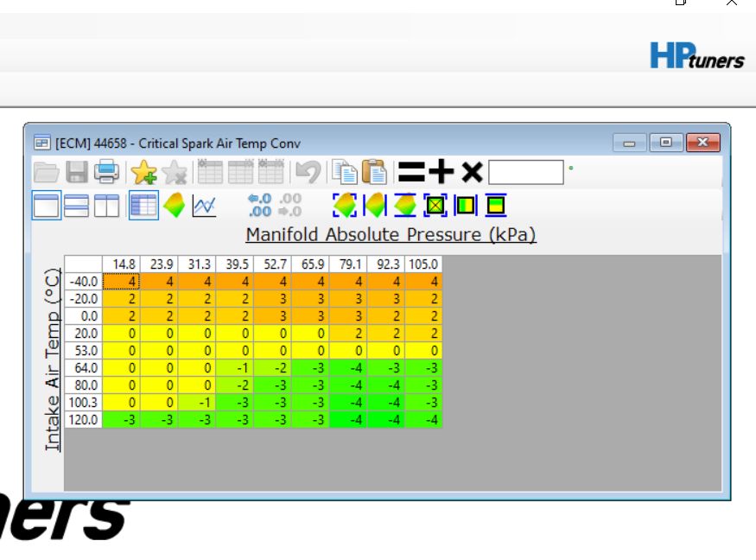Add table to favorites star icon

[143, 172]
